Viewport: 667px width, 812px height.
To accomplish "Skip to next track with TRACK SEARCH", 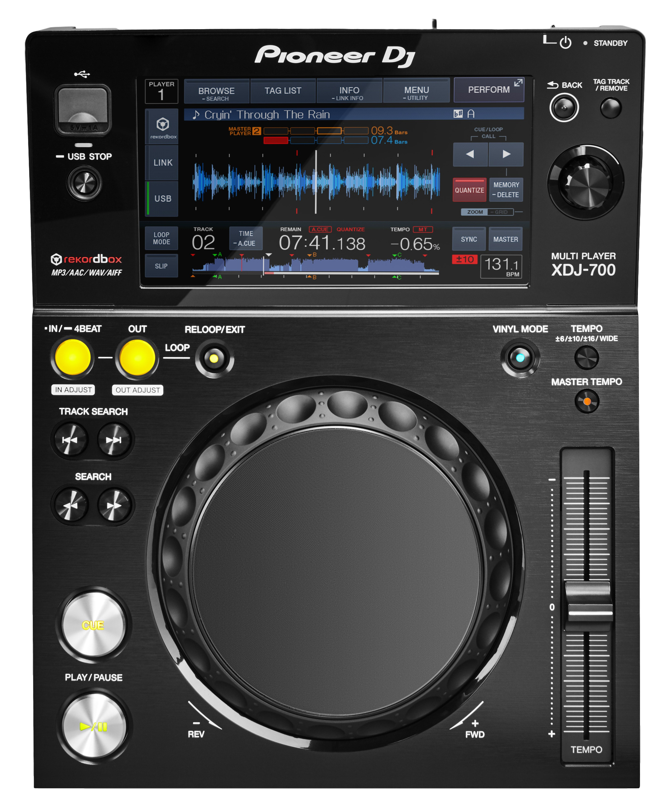I will (114, 440).
